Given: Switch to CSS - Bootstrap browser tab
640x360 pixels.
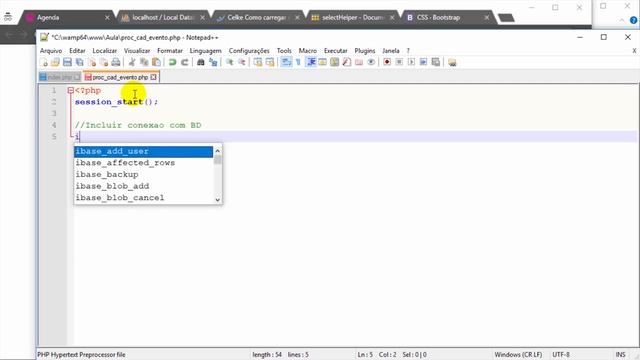Looking at the screenshot, I should [x=449, y=18].
